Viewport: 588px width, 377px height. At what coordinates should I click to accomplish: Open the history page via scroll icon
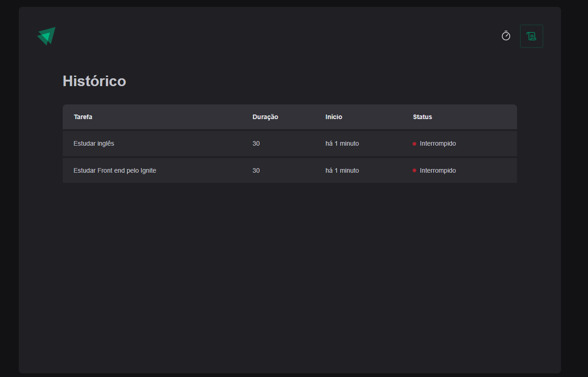[x=531, y=36]
